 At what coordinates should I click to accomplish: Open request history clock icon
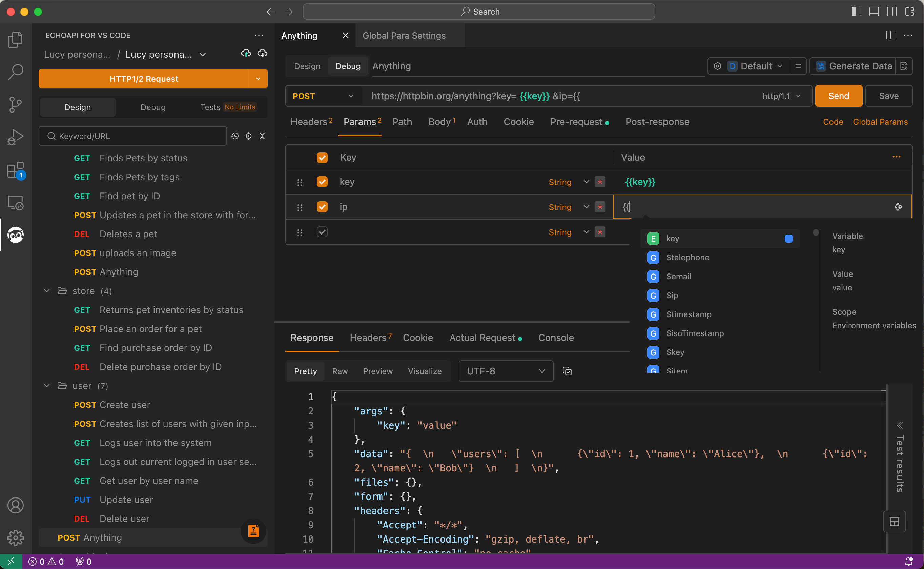click(x=235, y=136)
